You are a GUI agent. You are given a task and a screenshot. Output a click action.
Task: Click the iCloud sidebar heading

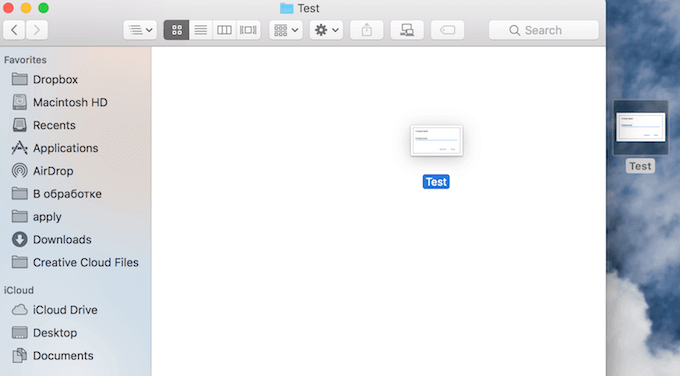[x=19, y=290]
